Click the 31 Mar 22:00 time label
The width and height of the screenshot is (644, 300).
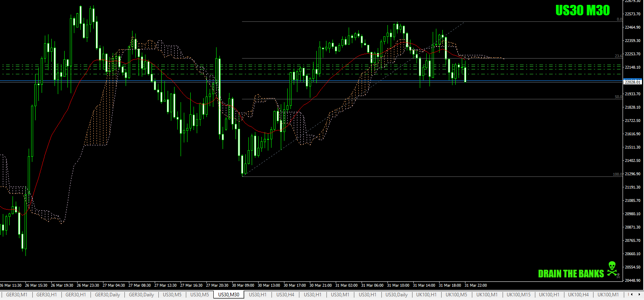[476, 285]
